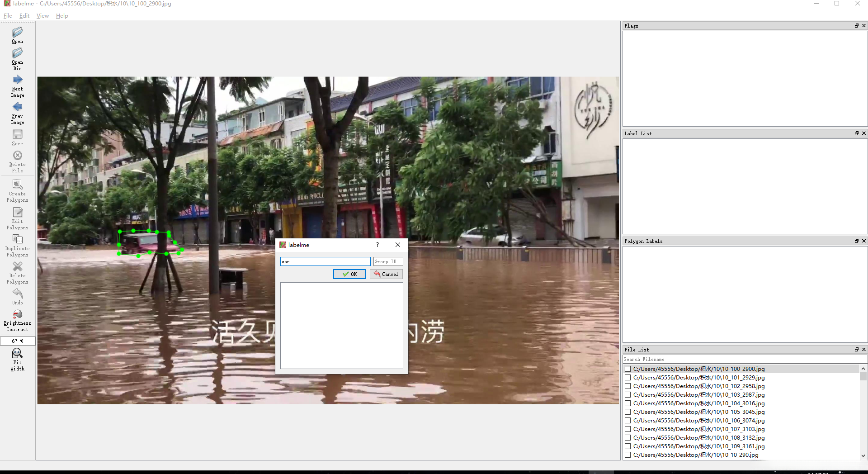
Task: Click the label history list in dialog
Action: [x=342, y=326]
